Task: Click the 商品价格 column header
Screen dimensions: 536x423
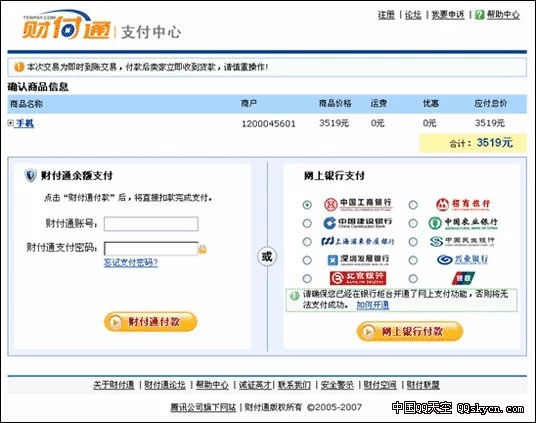Action: pos(335,104)
